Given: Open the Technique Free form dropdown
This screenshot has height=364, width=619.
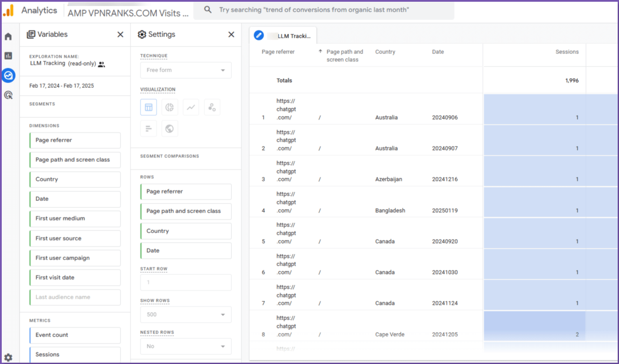Looking at the screenshot, I should (x=186, y=70).
